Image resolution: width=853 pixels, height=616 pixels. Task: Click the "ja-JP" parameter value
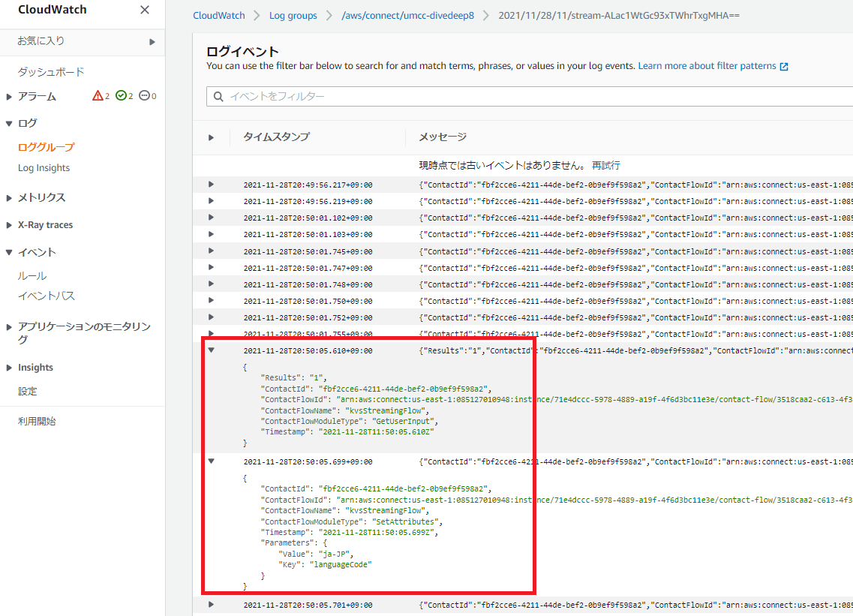[x=335, y=554]
